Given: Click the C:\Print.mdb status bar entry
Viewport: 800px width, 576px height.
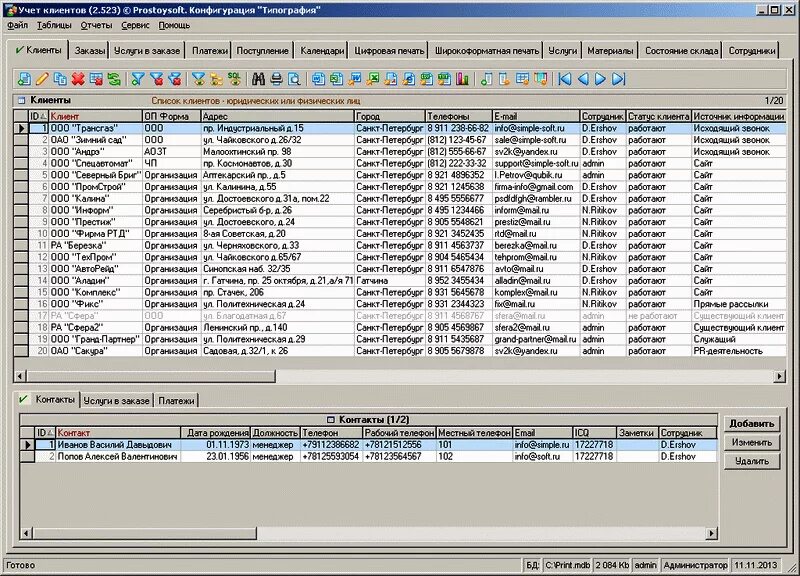Looking at the screenshot, I should click(x=567, y=565).
